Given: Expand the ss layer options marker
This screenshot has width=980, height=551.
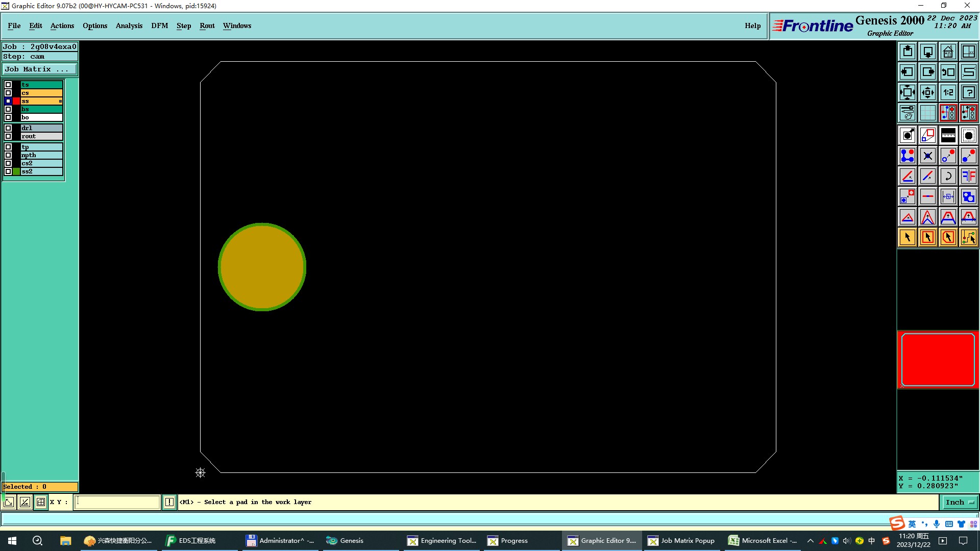Looking at the screenshot, I should coord(60,101).
